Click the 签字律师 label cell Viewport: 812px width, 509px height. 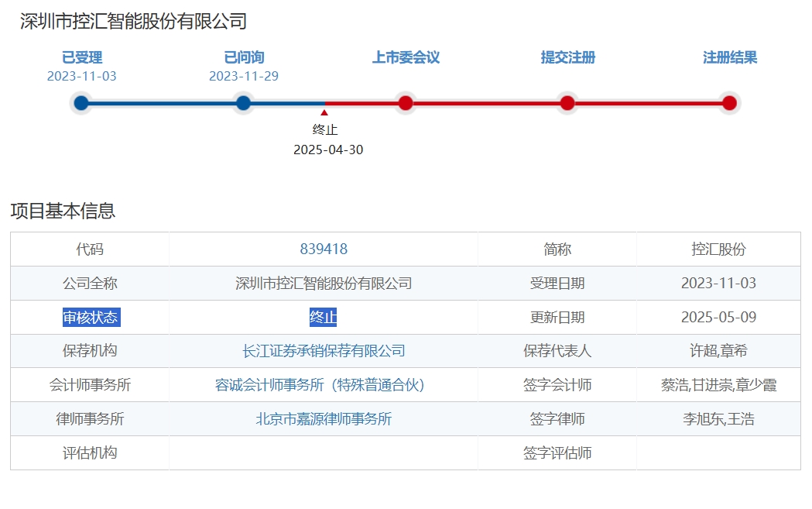tap(557, 419)
